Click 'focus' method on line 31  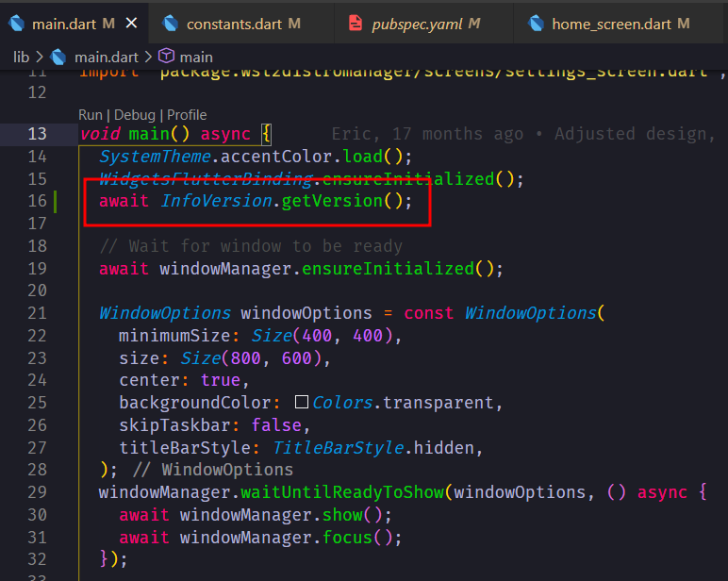347,538
